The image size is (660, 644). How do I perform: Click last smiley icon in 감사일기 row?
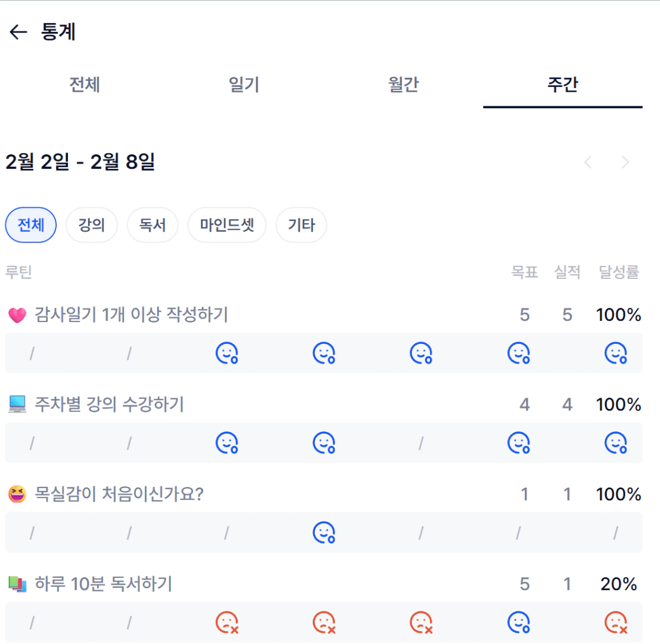pos(616,353)
